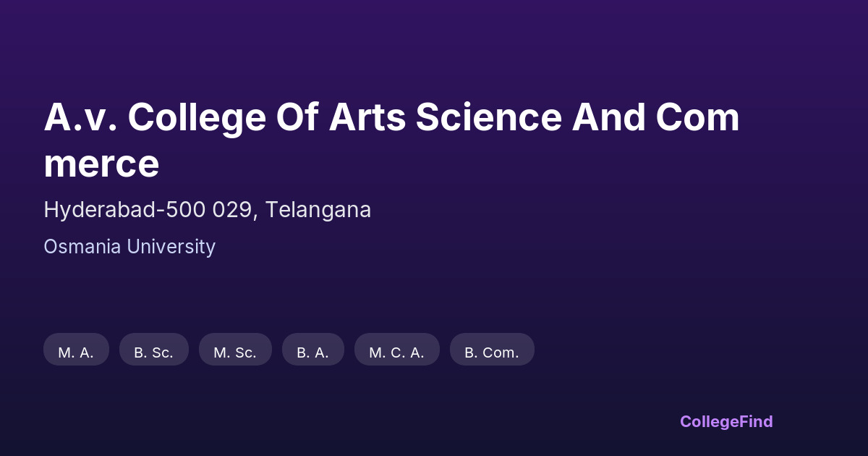Click the CollegeFind brand logo

click(726, 421)
